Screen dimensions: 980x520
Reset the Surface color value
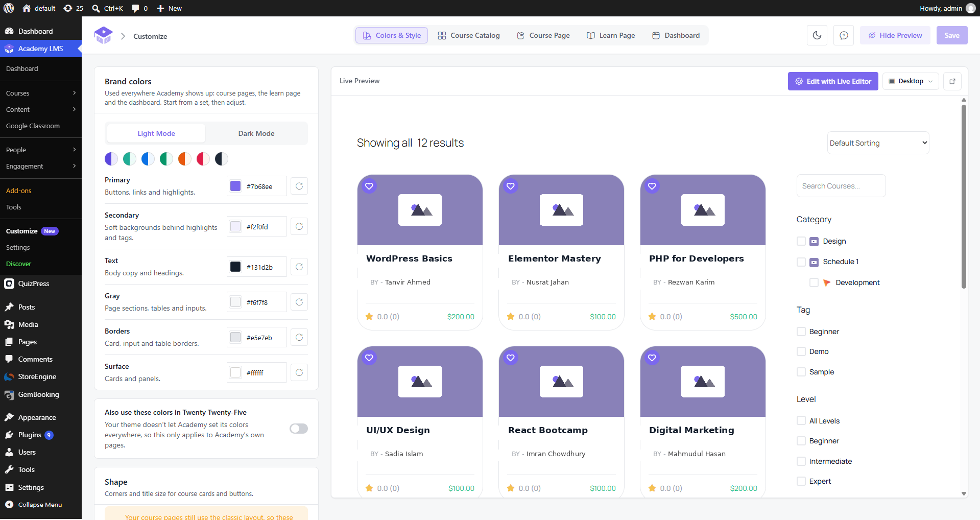299,372
